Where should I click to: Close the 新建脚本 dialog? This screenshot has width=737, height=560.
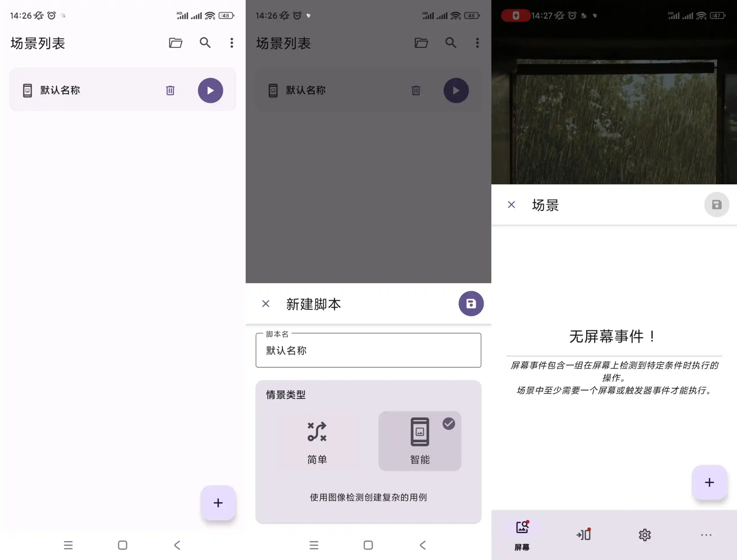(x=266, y=304)
